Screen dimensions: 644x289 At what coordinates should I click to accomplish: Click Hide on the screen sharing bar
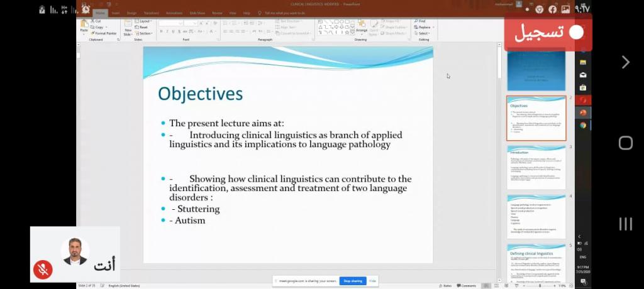(x=372, y=281)
